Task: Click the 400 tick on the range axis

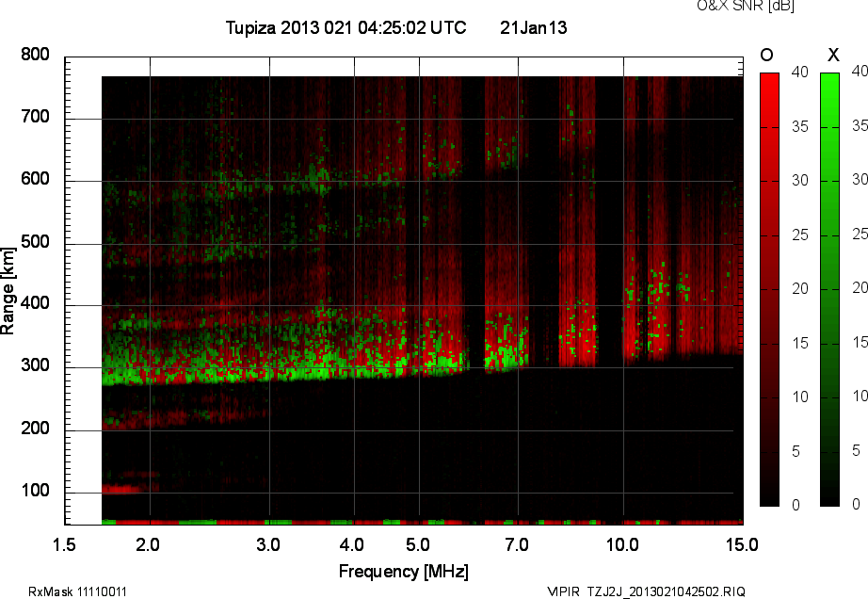Action: point(35,305)
